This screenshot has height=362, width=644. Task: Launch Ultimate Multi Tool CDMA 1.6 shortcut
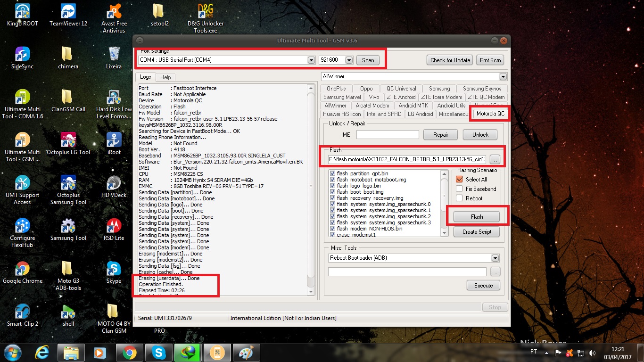point(23,104)
